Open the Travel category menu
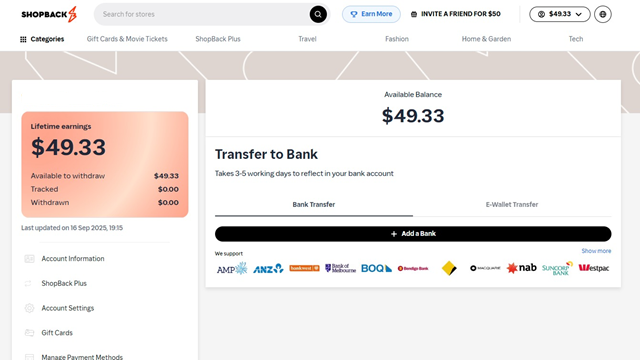This screenshot has height=360, width=640. point(307,39)
